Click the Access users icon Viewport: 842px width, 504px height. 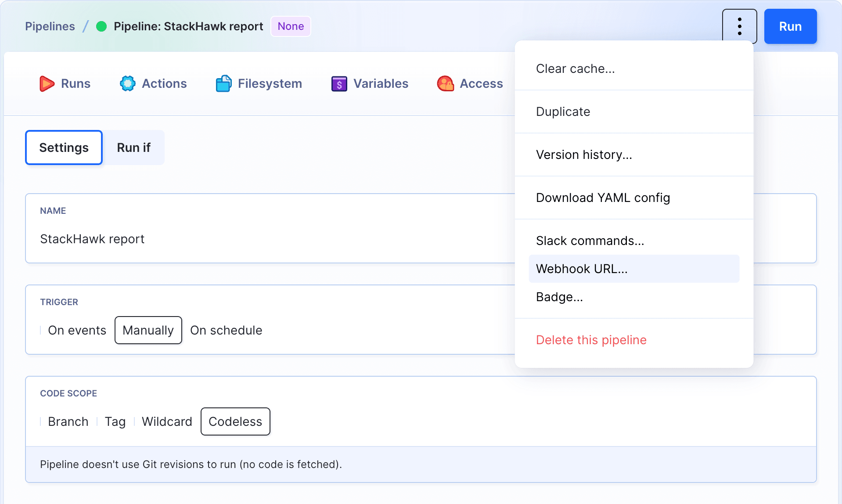tap(446, 83)
